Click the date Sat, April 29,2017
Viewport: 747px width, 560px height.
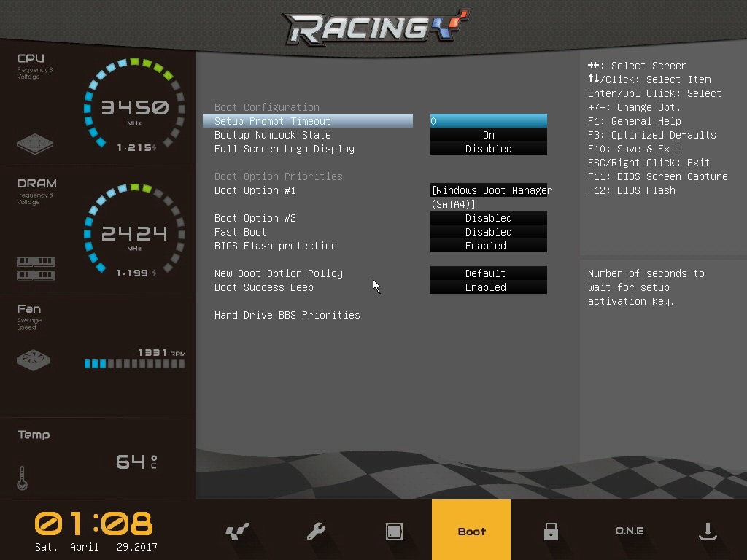(96, 547)
